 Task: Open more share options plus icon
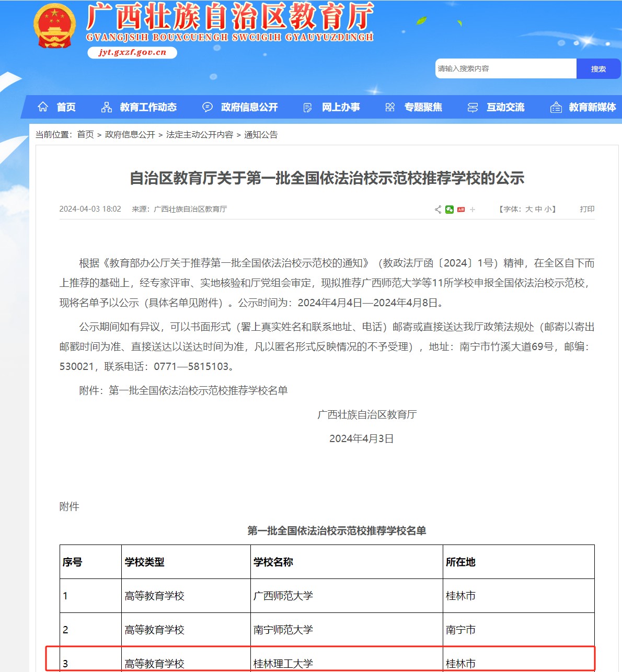tap(473, 210)
